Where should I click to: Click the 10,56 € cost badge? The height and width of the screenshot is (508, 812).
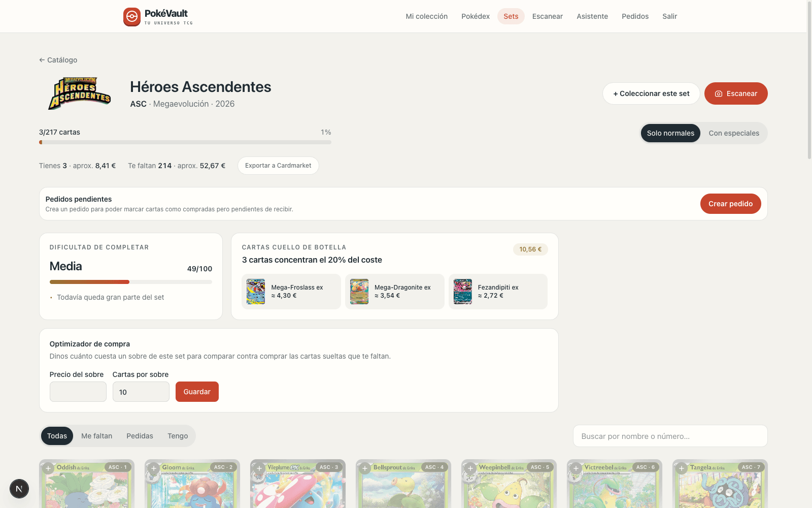pos(530,249)
